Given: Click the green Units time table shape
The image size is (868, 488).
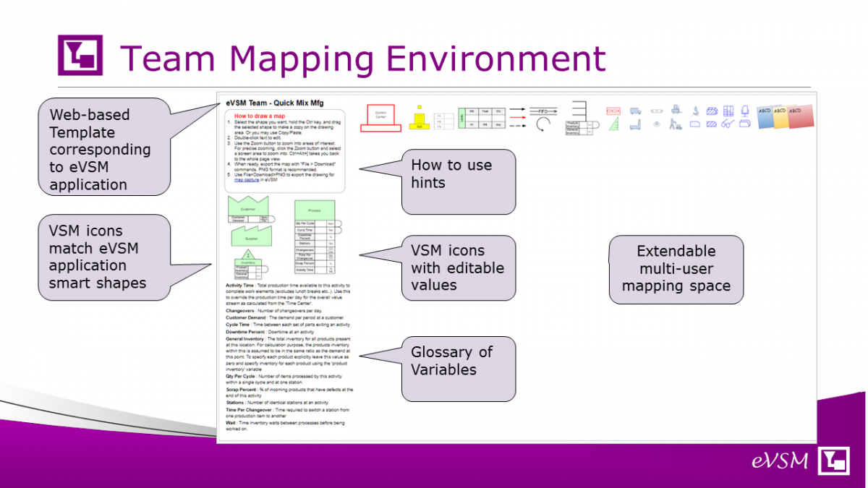Looking at the screenshot, I should pyautogui.click(x=481, y=119).
